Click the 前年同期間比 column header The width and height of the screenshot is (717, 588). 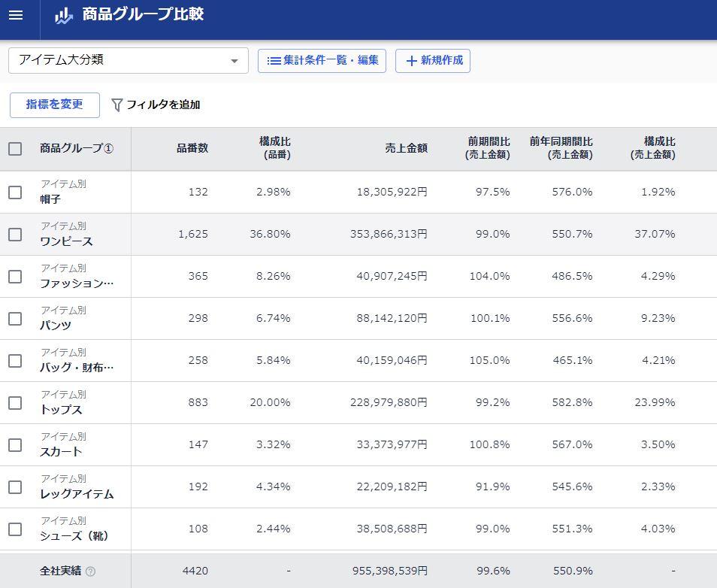(561, 148)
